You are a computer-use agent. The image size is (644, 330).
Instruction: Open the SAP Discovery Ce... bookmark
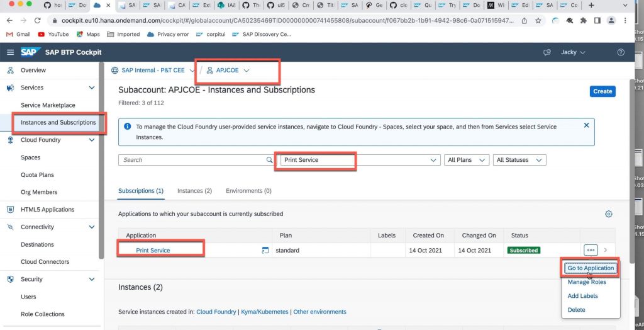pos(262,35)
